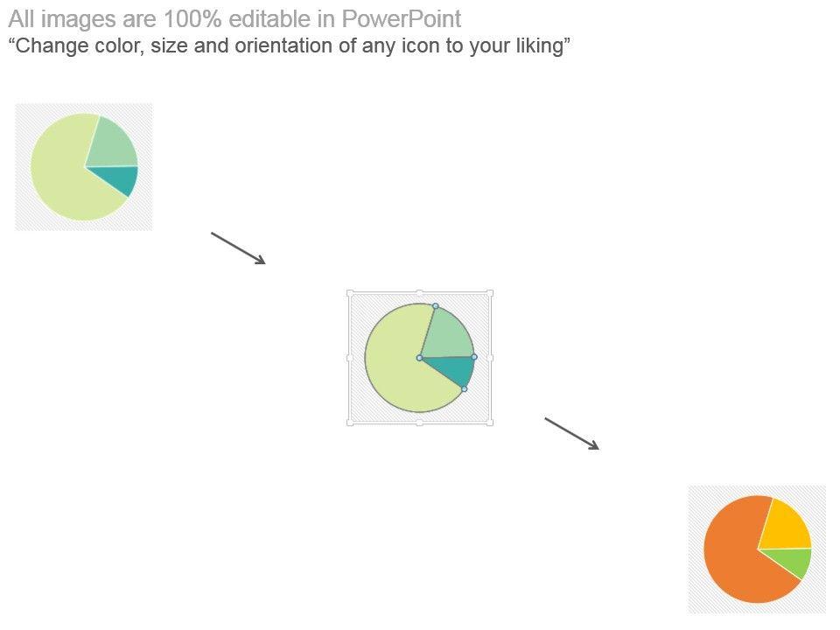Click medium green slice in the selected middle pie
840x630 pixels.
coord(449,335)
